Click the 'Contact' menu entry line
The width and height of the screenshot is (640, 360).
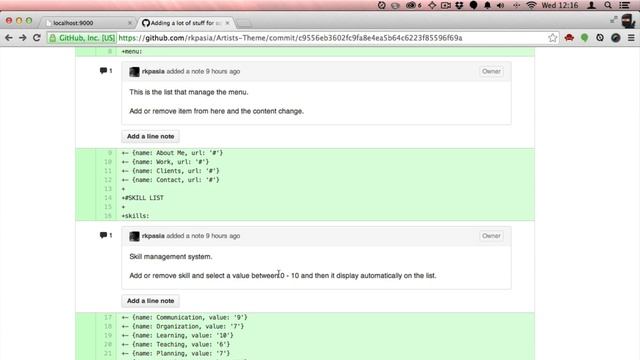(x=170, y=180)
